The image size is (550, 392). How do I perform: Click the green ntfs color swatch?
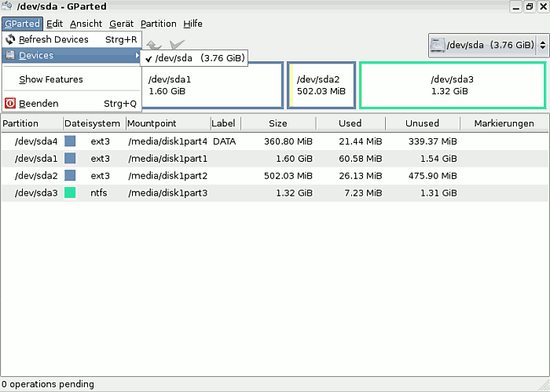tap(70, 192)
